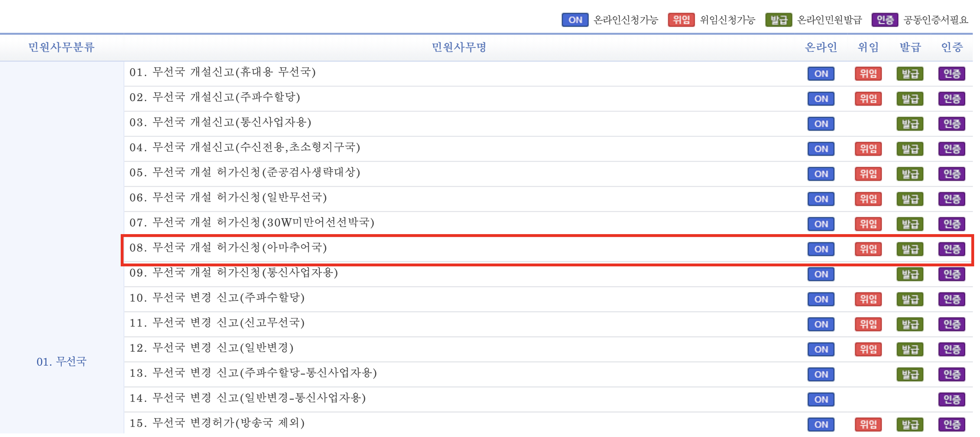The height and width of the screenshot is (437, 980).
Task: Click 민원사무분류 column header
Action: pyautogui.click(x=61, y=47)
